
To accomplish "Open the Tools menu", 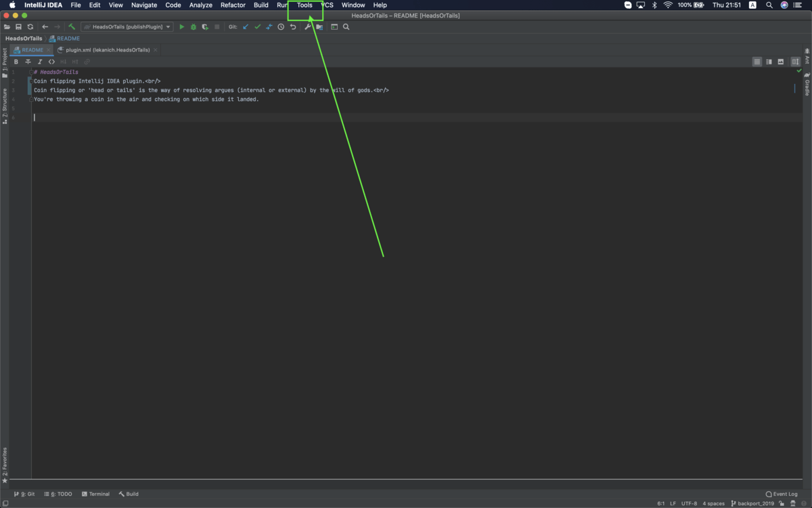I will click(x=304, y=5).
